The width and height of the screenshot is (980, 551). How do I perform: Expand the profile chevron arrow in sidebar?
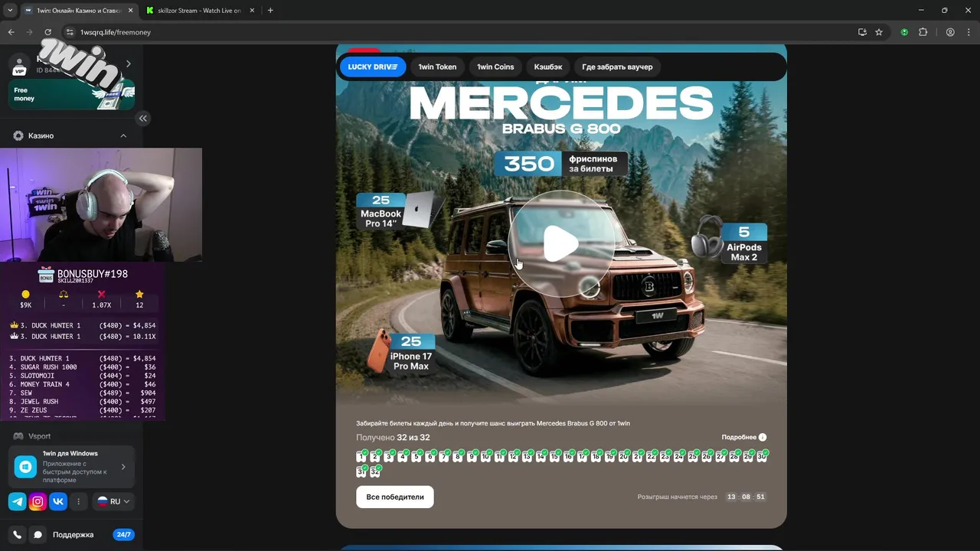pyautogui.click(x=128, y=64)
